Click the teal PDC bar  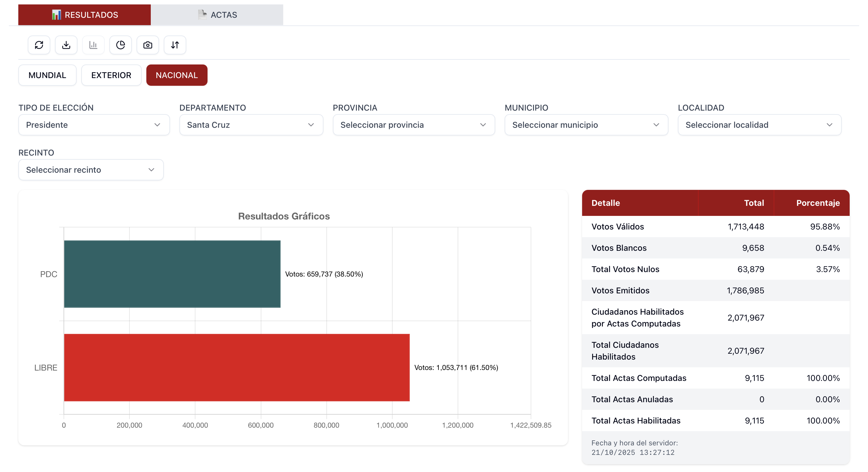point(172,274)
